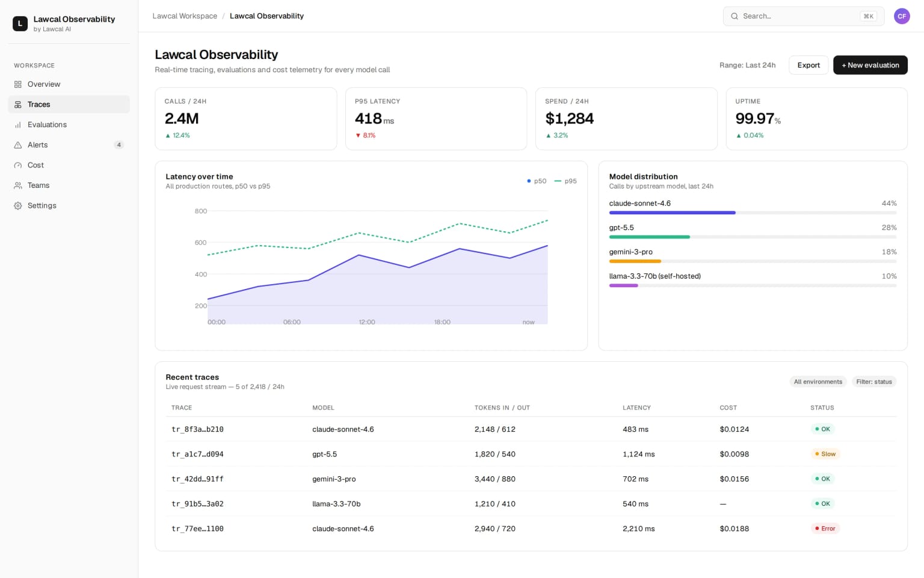The width and height of the screenshot is (924, 578).
Task: Click the MODEL column header
Action: [x=323, y=408]
